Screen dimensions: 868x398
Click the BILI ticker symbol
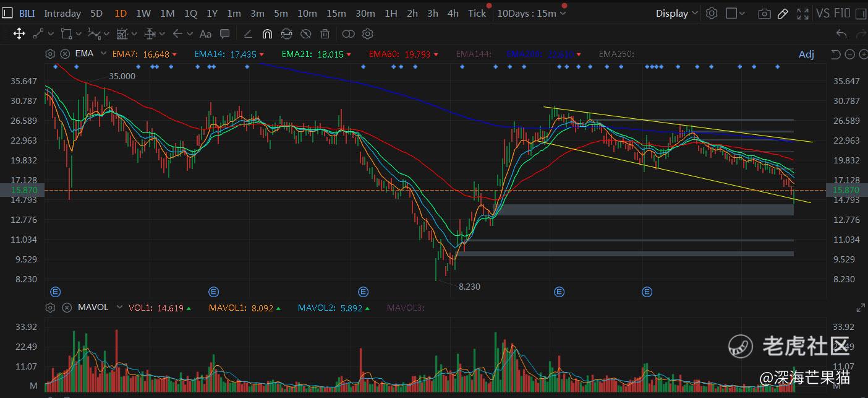(x=27, y=13)
